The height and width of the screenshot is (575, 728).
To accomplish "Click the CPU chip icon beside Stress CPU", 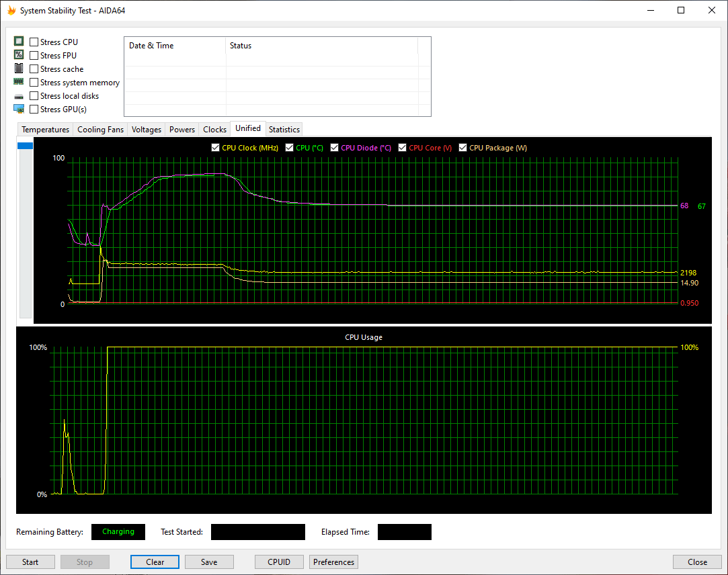I will [x=19, y=42].
